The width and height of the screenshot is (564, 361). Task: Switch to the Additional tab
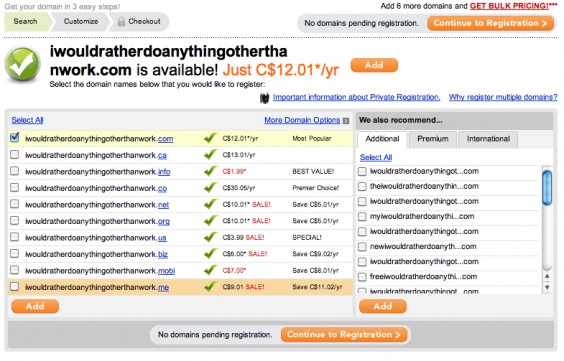[382, 140]
